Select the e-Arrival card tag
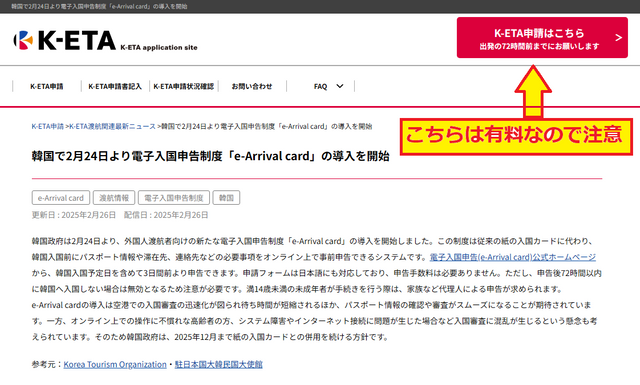 click(61, 198)
